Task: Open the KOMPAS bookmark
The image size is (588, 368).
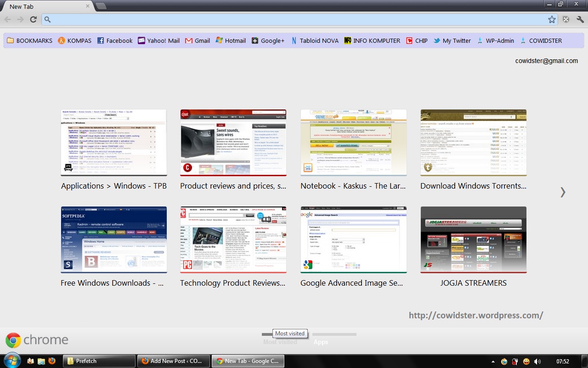Action: click(x=74, y=40)
